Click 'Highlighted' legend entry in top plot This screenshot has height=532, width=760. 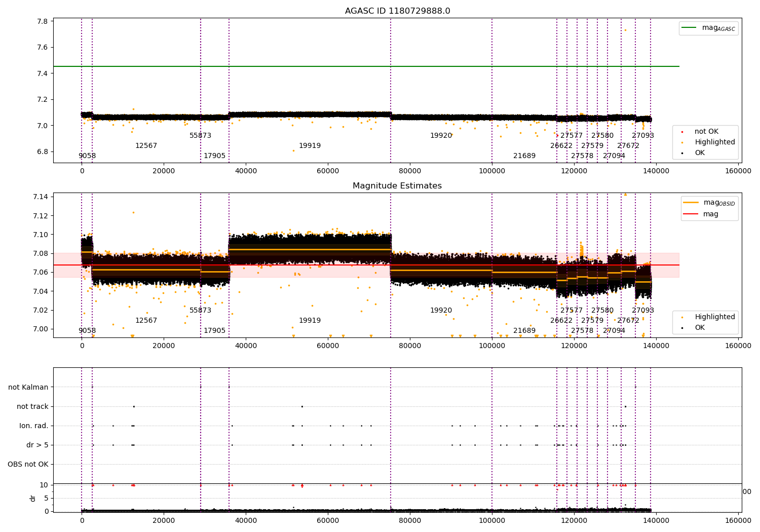pyautogui.click(x=708, y=142)
